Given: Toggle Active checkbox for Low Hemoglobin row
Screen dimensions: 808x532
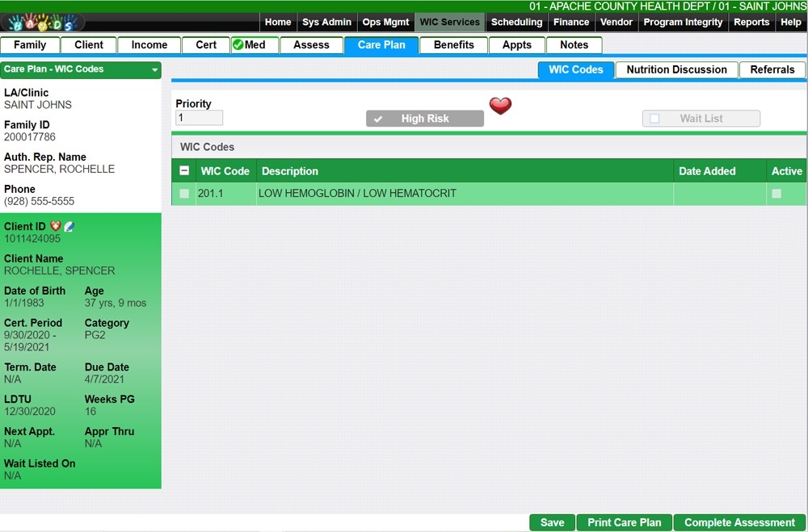Looking at the screenshot, I should point(776,194).
